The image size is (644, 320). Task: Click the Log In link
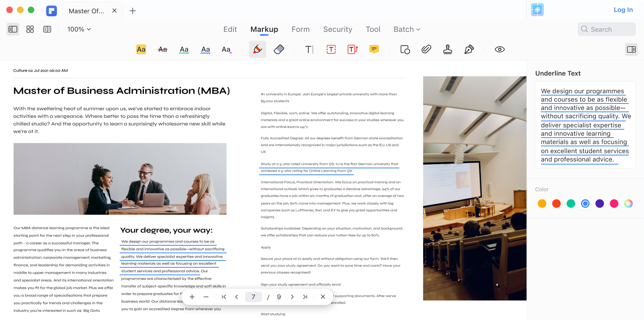click(623, 10)
